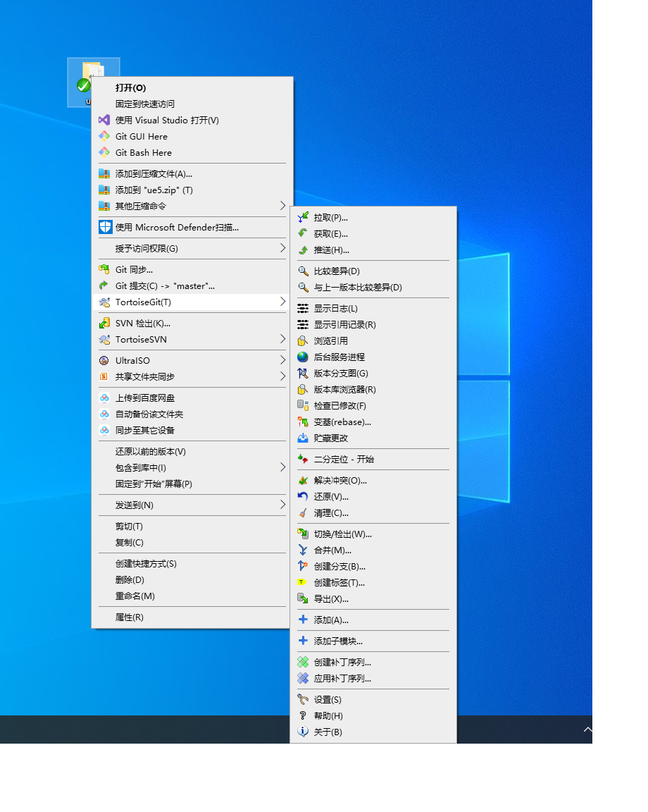This screenshot has width=648, height=812.
Task: Click the 还原 revert arrow icon
Action: tap(303, 497)
